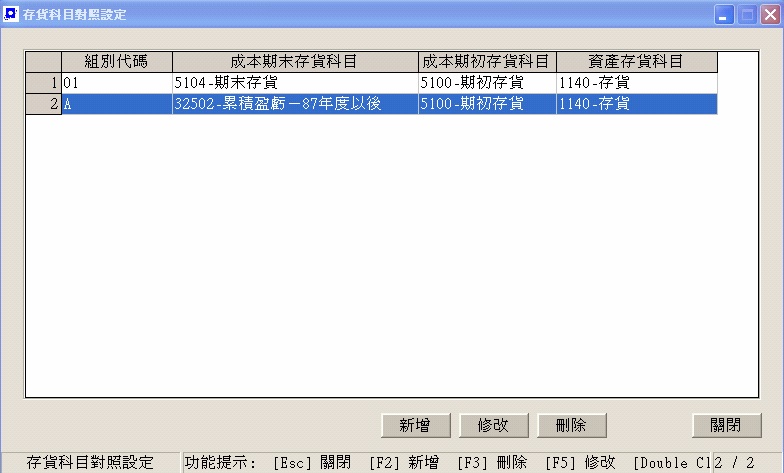Click the 功能提示 hint text in the status bar
This screenshot has height=473, width=784.
(220, 462)
